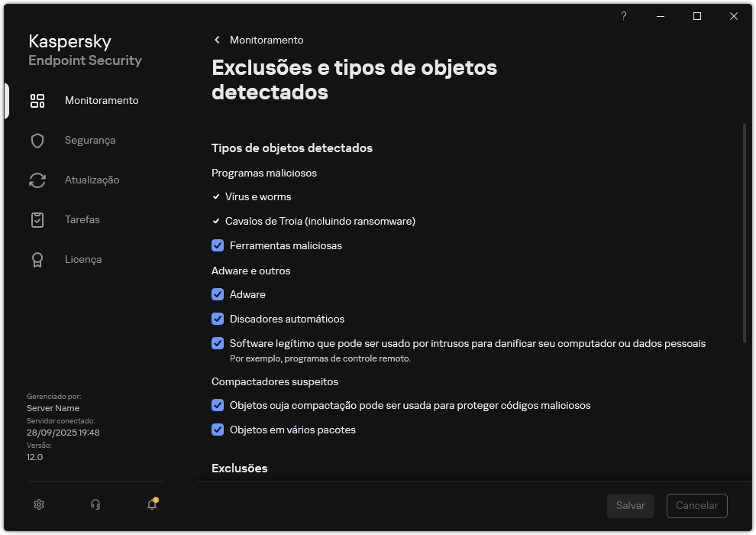Viewport: 756px width, 535px height.
Task: Toggle Discadores automáticos detection
Action: 218,319
